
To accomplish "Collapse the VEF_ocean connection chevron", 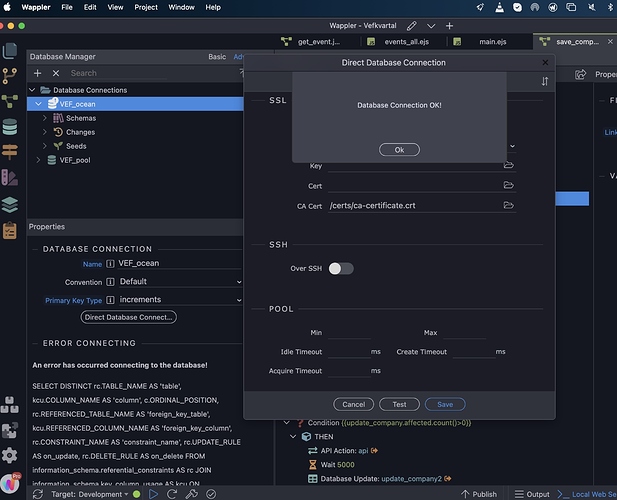I will point(38,104).
